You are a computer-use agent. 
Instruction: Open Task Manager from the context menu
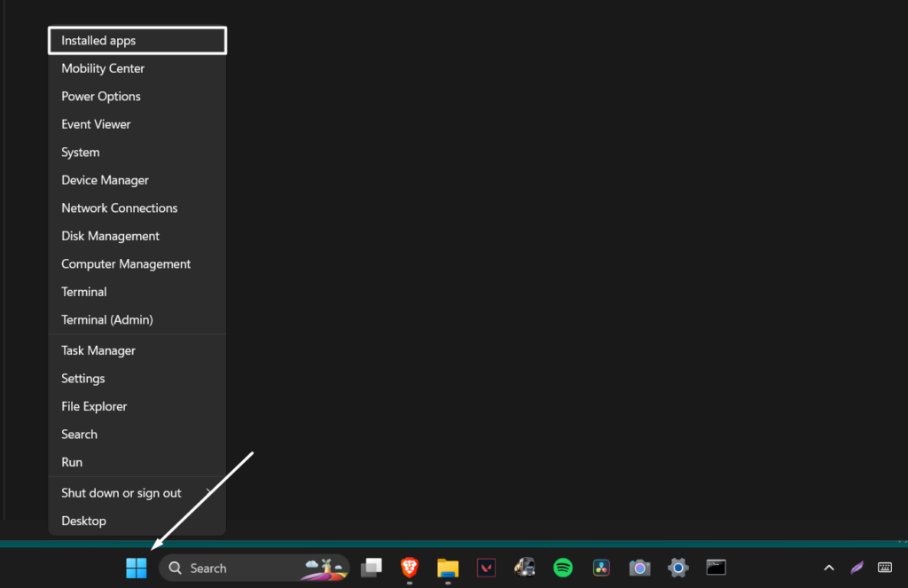98,350
